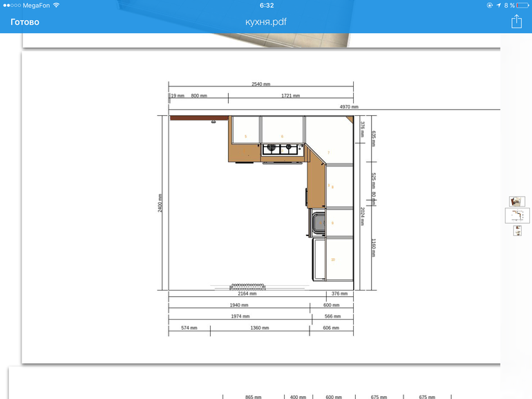
Task: Tap the 6:32 clock in status bar
Action: point(266,5)
